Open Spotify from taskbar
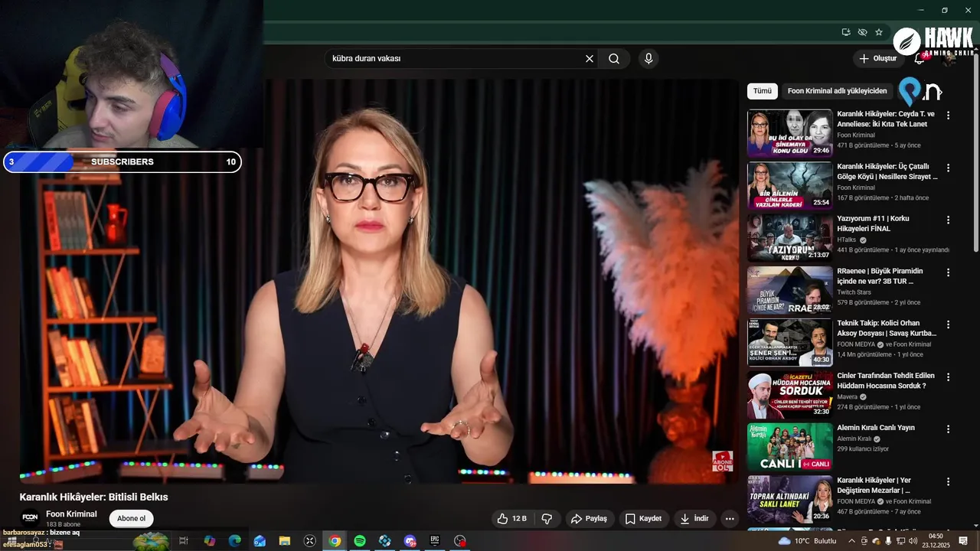This screenshot has height=551, width=980. click(360, 541)
